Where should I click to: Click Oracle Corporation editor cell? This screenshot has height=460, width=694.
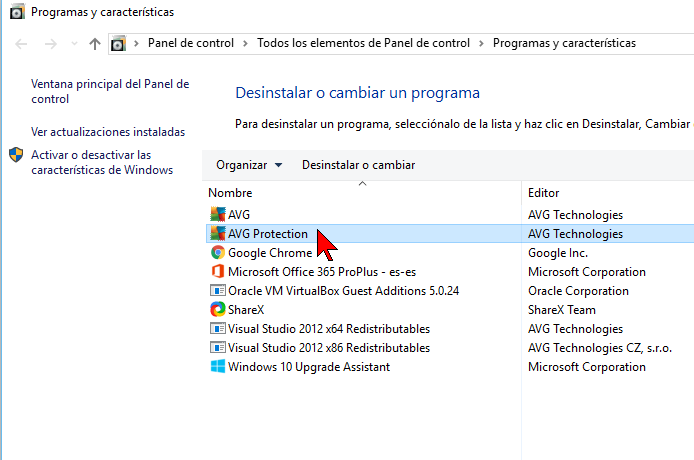578,291
